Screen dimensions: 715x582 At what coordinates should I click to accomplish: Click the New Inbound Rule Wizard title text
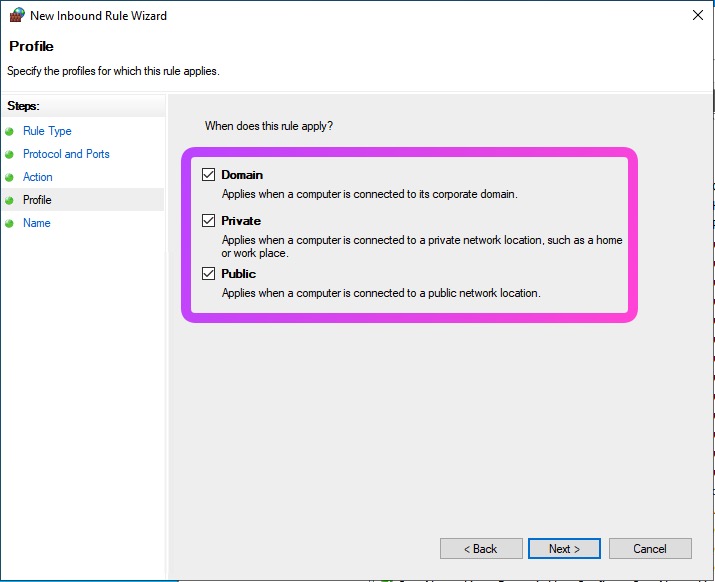click(x=98, y=16)
